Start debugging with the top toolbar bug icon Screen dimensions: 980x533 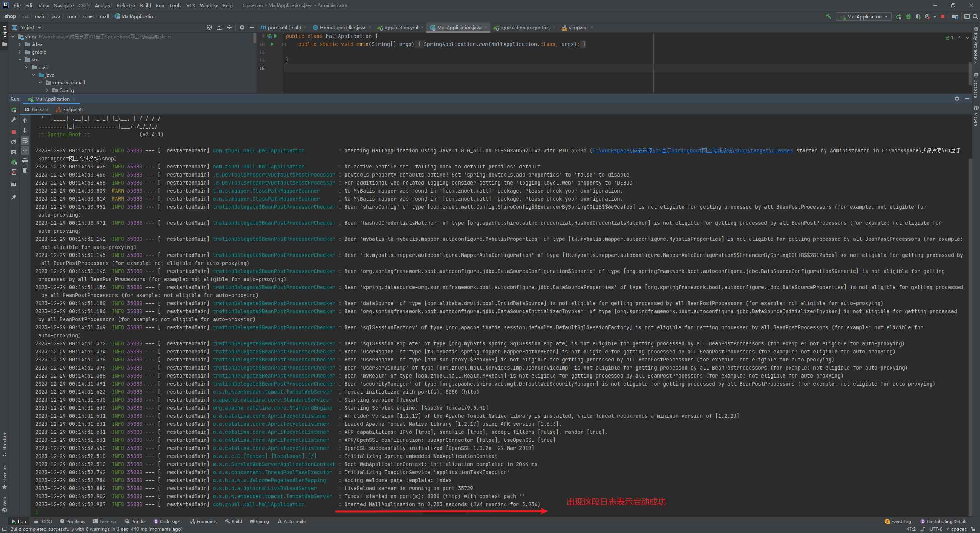pos(908,16)
